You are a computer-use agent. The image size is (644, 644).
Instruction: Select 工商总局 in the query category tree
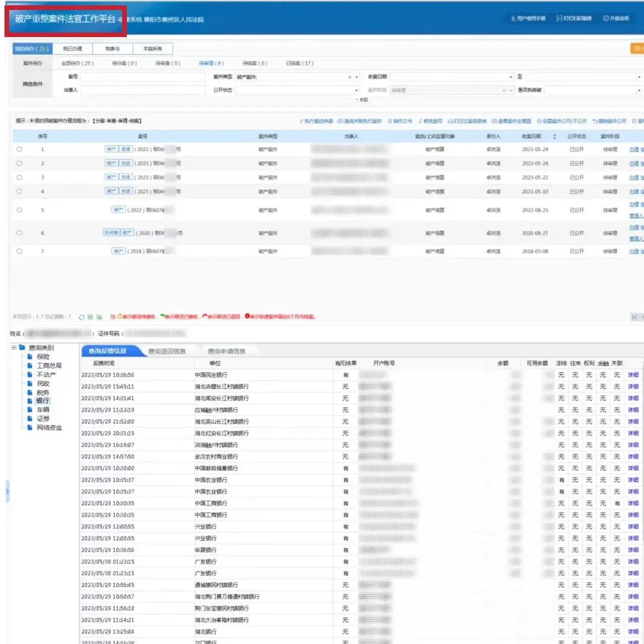(49, 366)
